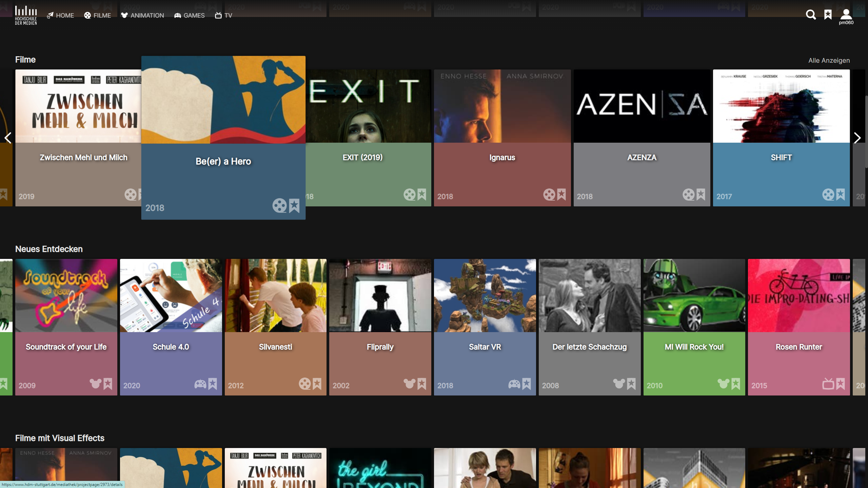Click the Fliprally title text
This screenshot has width=868, height=488.
(380, 347)
